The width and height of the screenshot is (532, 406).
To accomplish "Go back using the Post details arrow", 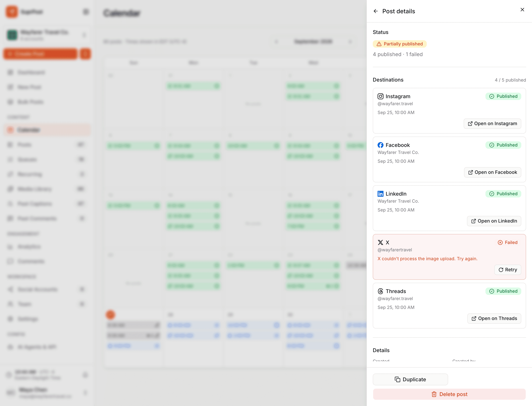I will click(x=376, y=11).
